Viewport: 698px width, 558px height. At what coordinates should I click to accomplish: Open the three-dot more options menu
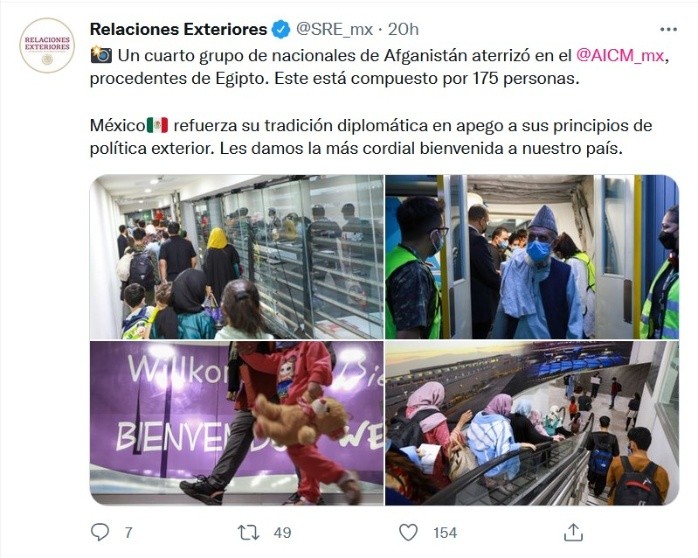[669, 29]
